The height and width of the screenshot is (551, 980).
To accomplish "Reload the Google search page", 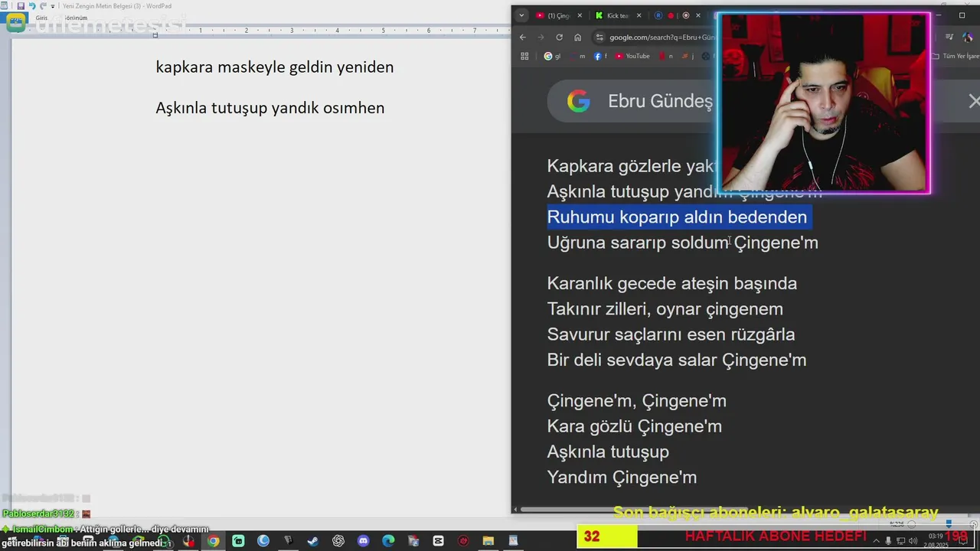I will tap(559, 37).
